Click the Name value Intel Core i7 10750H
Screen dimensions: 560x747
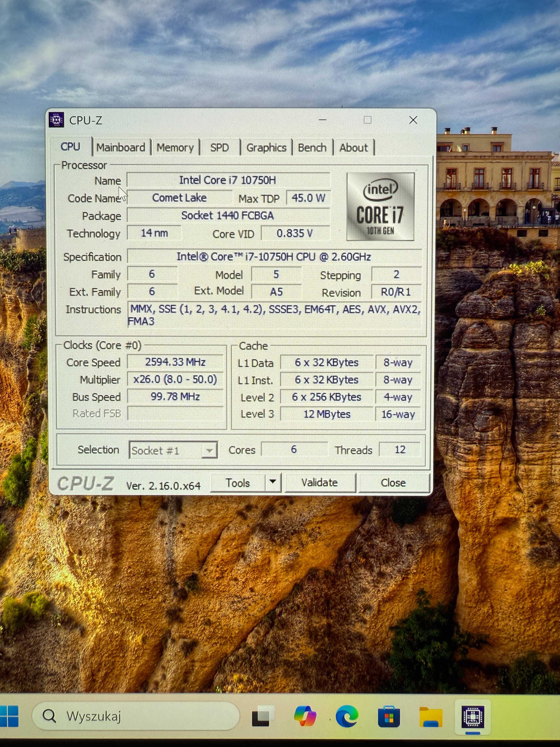228,180
